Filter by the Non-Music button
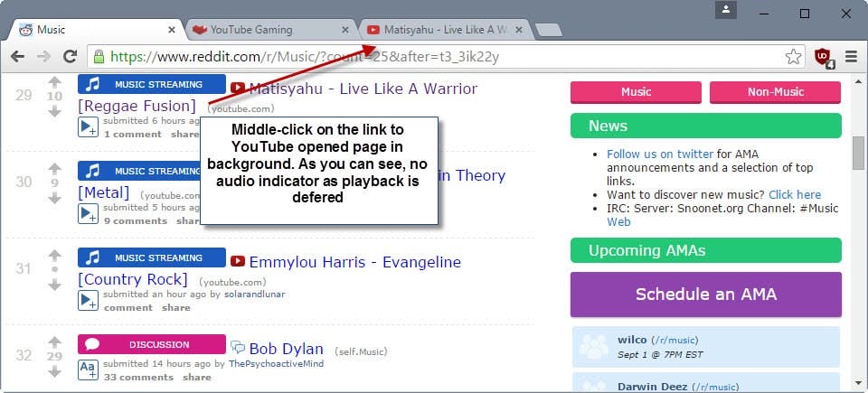868x393 pixels. coord(775,92)
